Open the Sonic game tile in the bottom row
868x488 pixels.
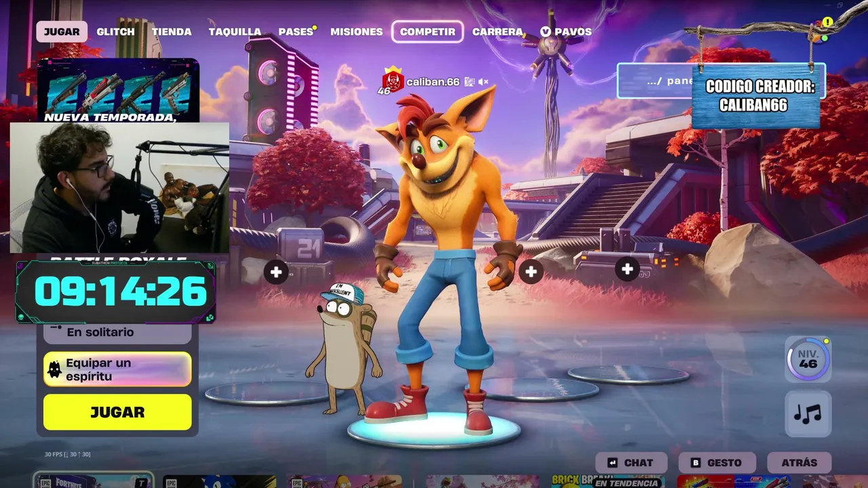(x=219, y=481)
